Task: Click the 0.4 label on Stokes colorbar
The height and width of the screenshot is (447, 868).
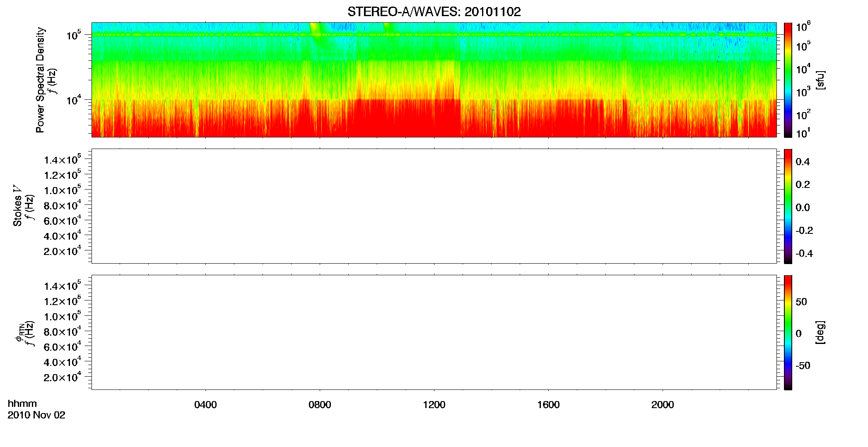Action: [x=803, y=162]
